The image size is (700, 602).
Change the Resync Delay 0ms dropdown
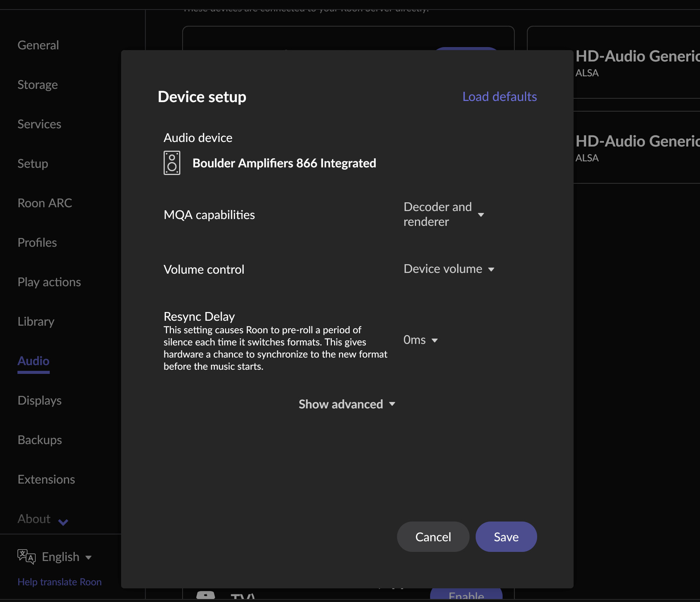[420, 340]
